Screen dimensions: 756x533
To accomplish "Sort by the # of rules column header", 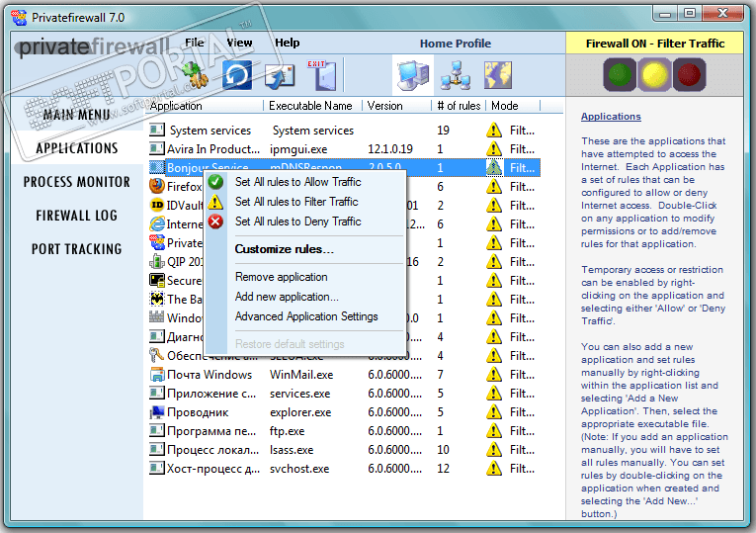I will (x=459, y=106).
